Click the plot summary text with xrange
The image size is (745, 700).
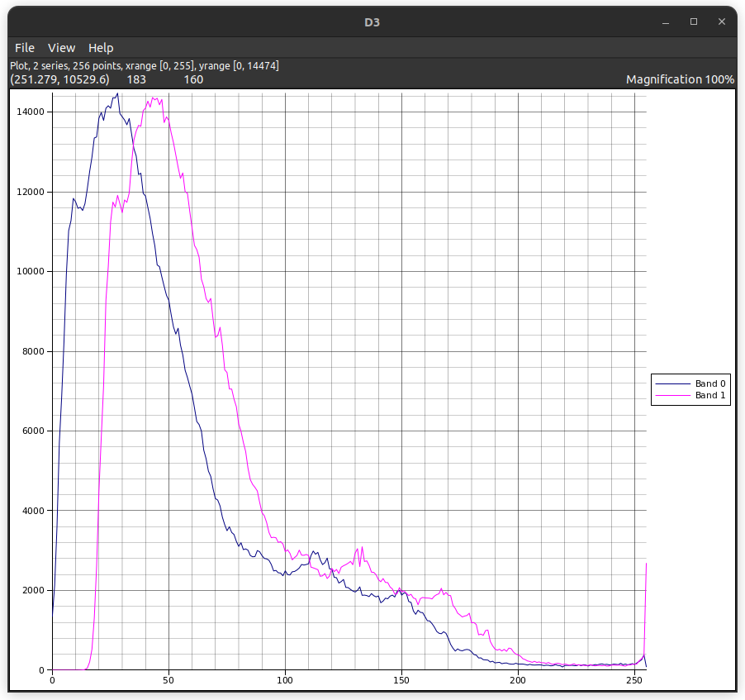coord(145,65)
